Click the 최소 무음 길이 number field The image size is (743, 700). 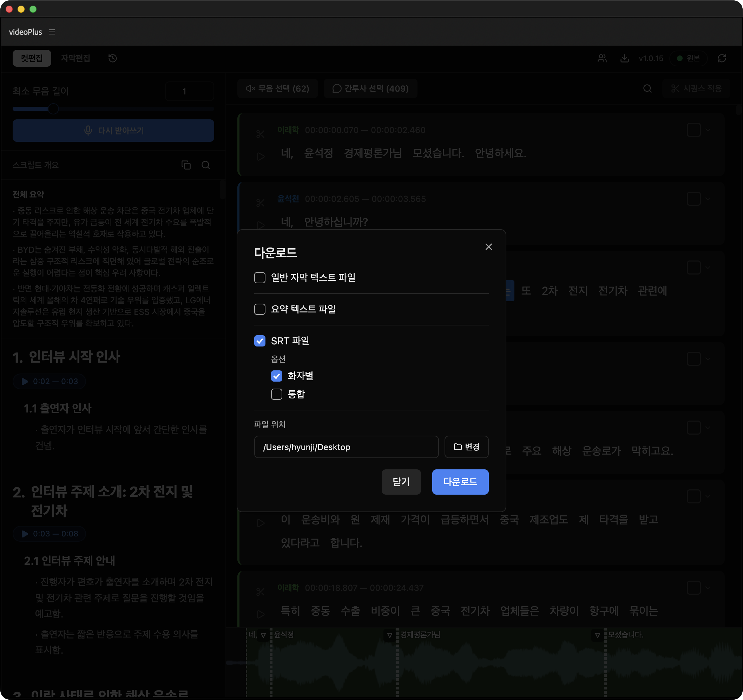pyautogui.click(x=190, y=91)
